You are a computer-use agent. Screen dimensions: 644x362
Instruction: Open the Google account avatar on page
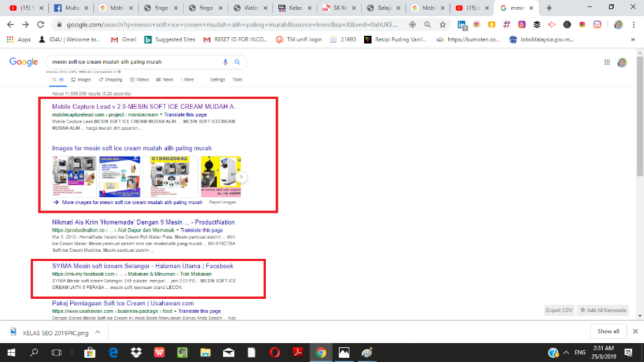tap(622, 62)
